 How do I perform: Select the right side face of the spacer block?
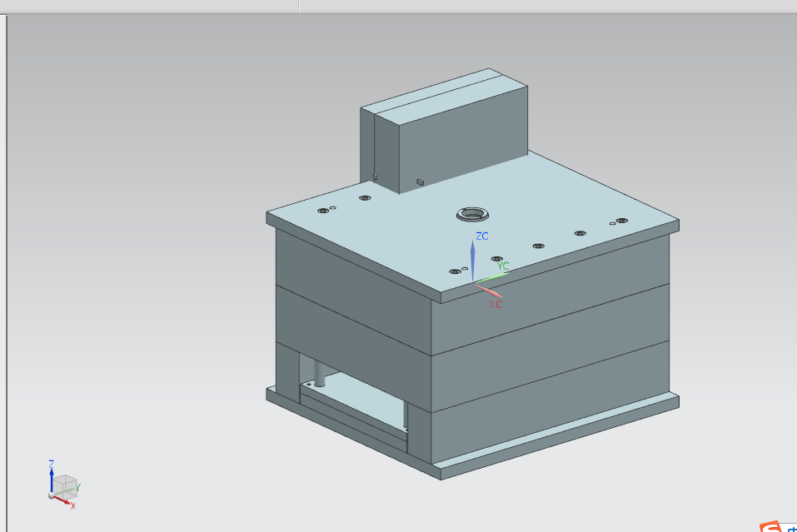point(550,404)
